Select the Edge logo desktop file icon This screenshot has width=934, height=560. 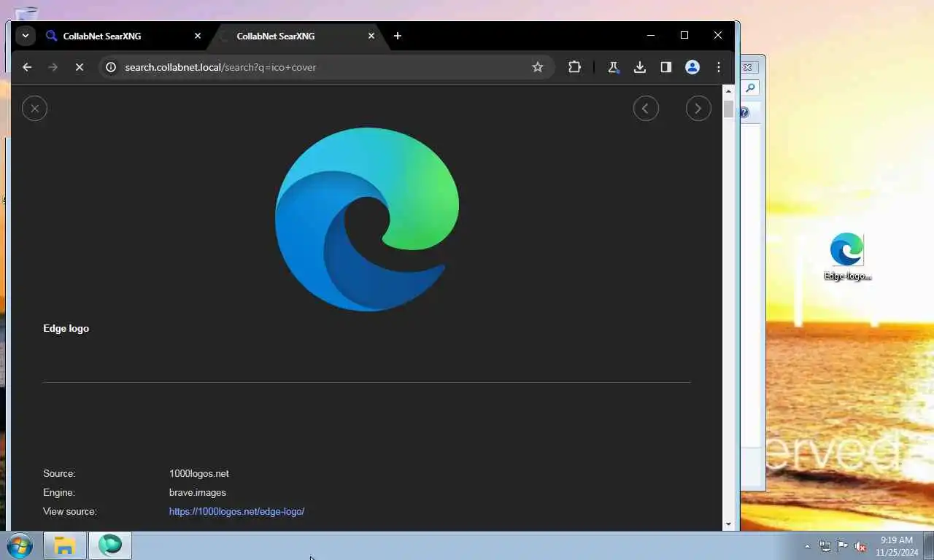coord(847,256)
